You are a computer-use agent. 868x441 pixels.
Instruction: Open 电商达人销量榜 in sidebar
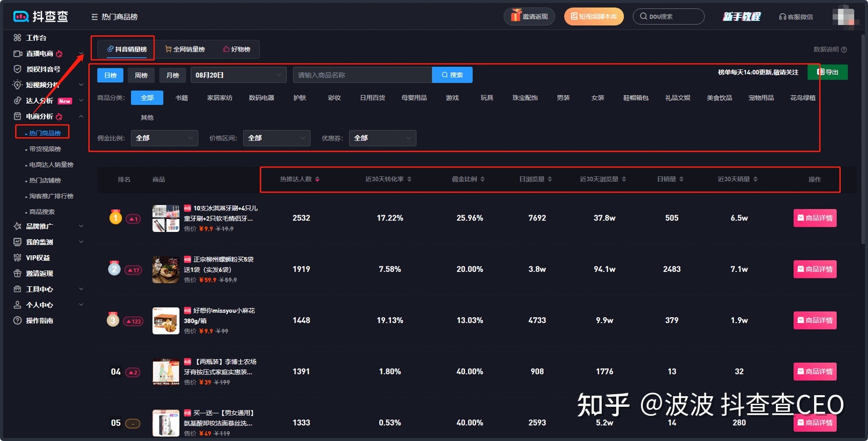[51, 165]
